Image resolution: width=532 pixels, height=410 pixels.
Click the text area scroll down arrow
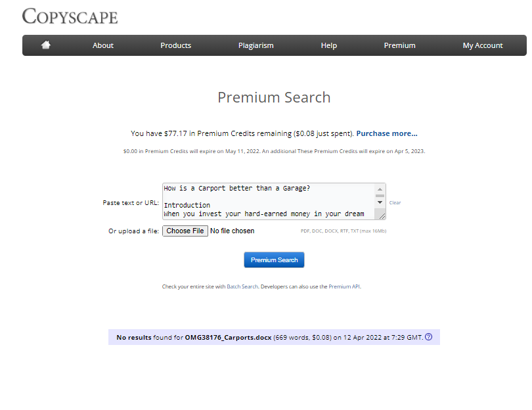[380, 202]
